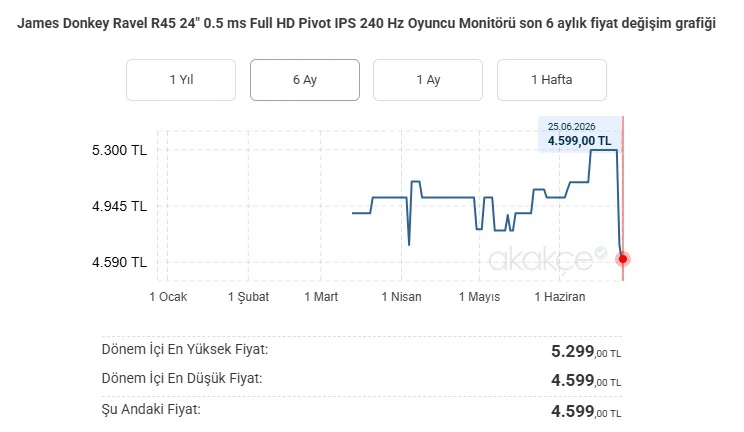The height and width of the screenshot is (432, 744).
Task: Click the Dönem İçi En Düşük Fiyat label
Action: click(182, 379)
